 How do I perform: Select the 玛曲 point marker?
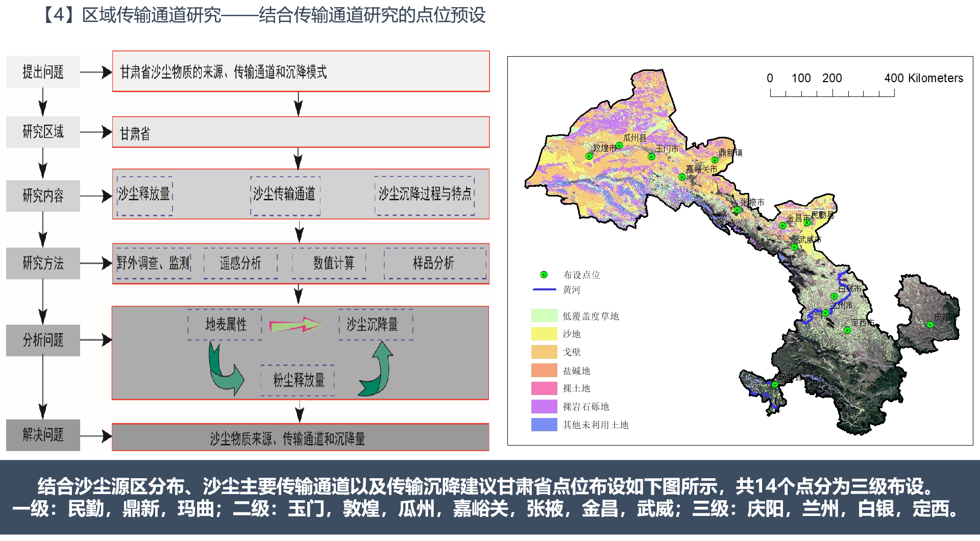[x=775, y=385]
